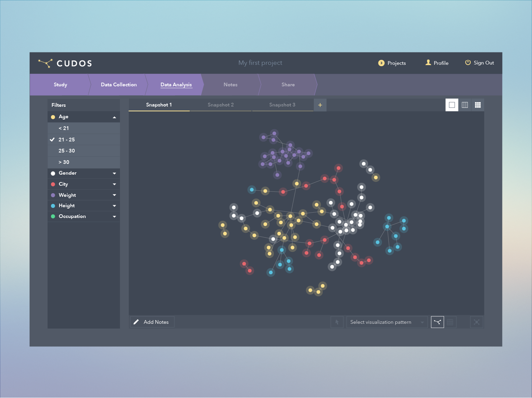The width and height of the screenshot is (532, 398).
Task: Click the green Occupation filter dot
Action: (x=53, y=217)
